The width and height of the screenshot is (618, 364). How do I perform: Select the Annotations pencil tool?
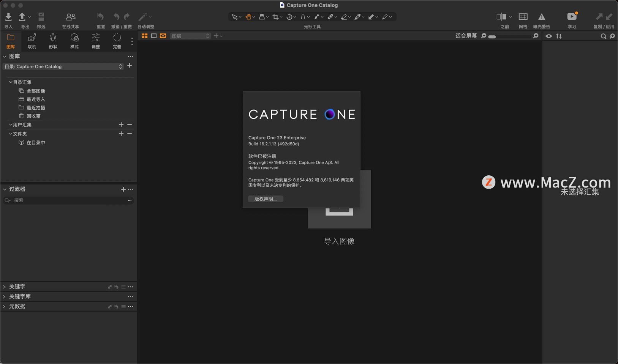coord(385,17)
